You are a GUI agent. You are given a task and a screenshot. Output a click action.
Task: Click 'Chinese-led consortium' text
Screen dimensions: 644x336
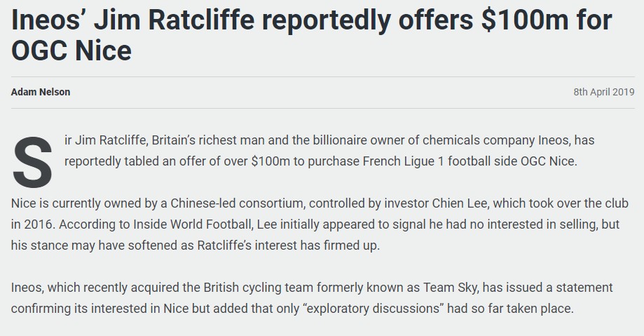pyautogui.click(x=237, y=203)
